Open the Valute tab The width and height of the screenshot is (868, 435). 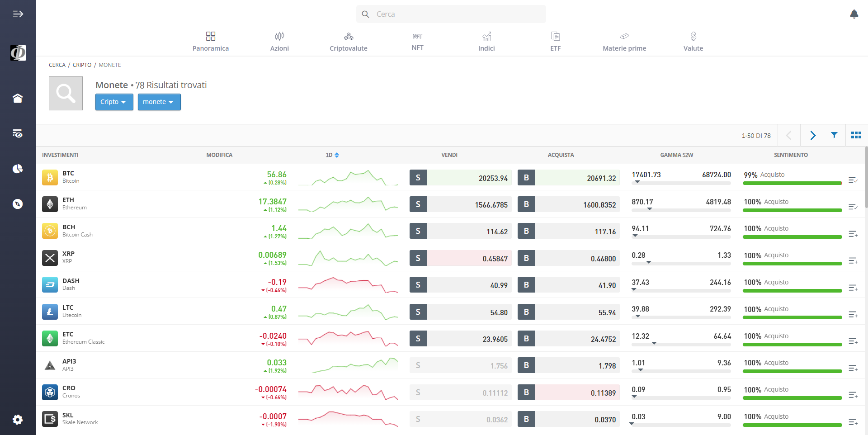pyautogui.click(x=693, y=42)
